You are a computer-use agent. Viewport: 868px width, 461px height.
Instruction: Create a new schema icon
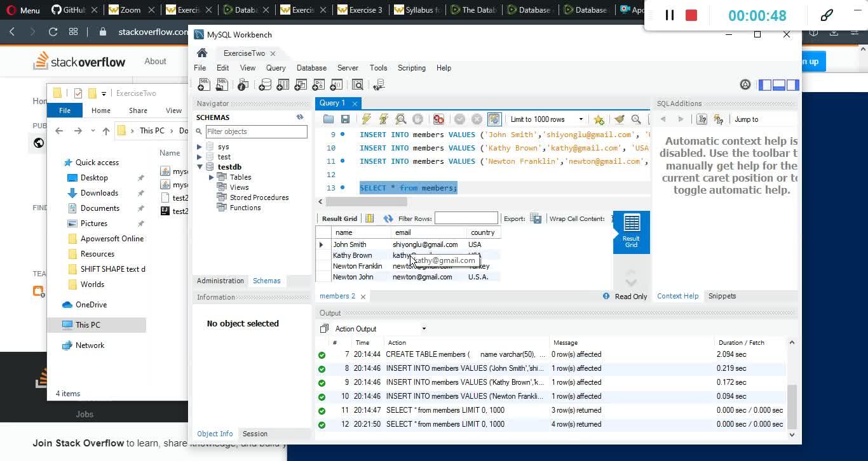point(265,84)
